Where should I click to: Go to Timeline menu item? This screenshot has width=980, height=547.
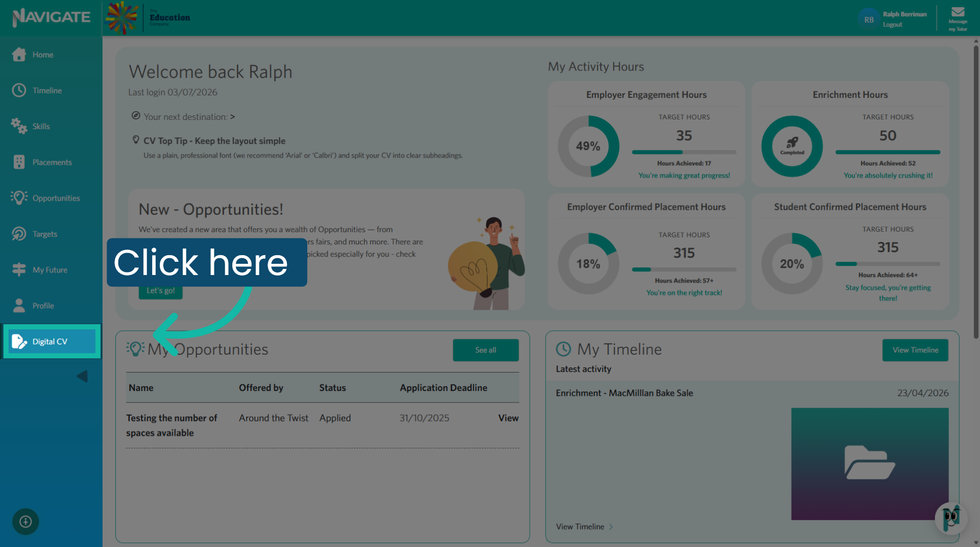click(x=47, y=90)
